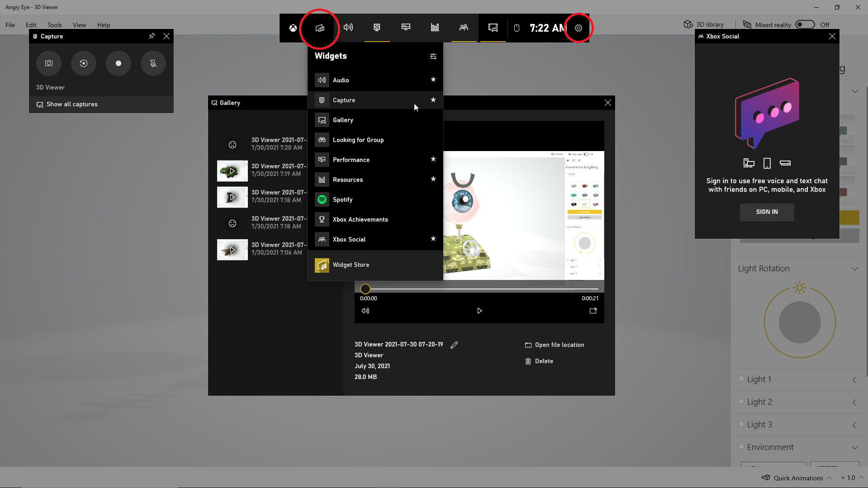868x488 pixels.
Task: Open Spotify widget from list
Action: [375, 199]
